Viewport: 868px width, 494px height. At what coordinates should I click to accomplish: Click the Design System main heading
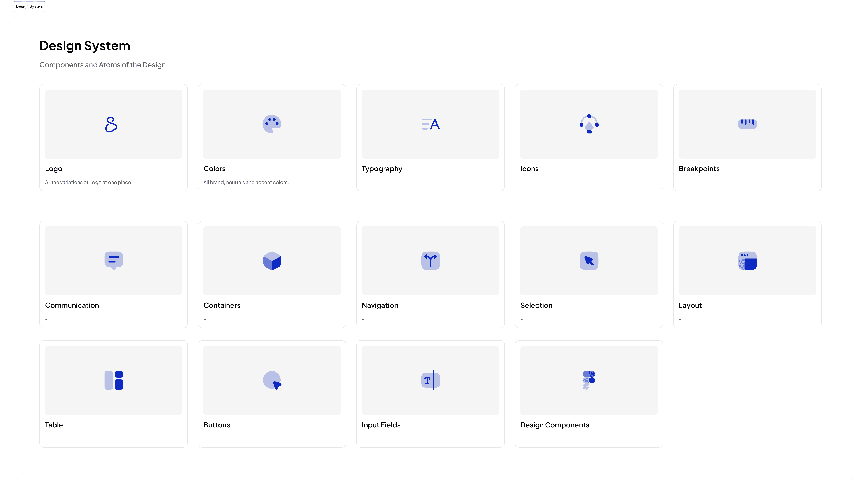[85, 46]
